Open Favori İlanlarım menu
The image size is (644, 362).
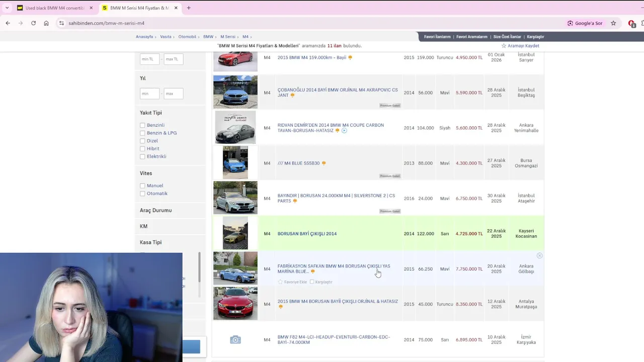(437, 37)
